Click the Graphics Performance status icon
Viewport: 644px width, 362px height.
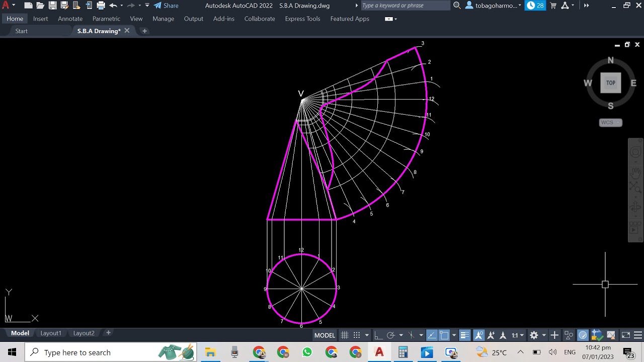583,335
